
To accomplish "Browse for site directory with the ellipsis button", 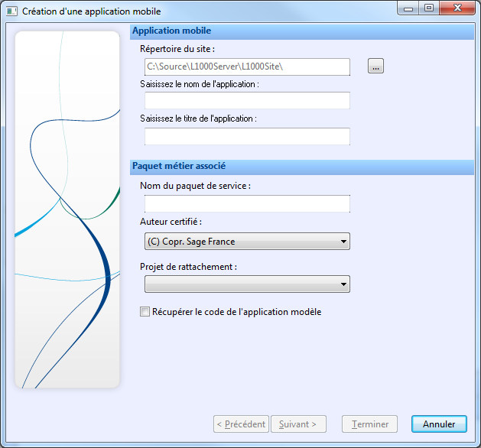I will tap(375, 66).
